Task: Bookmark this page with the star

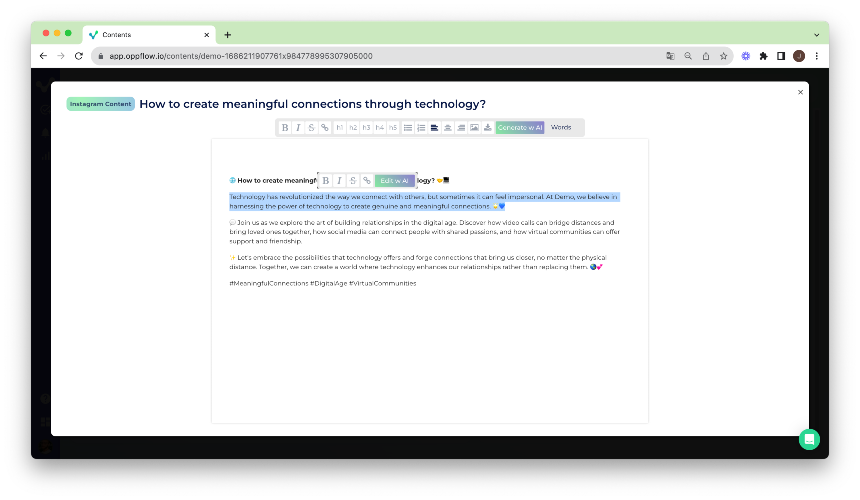Action: click(x=723, y=56)
